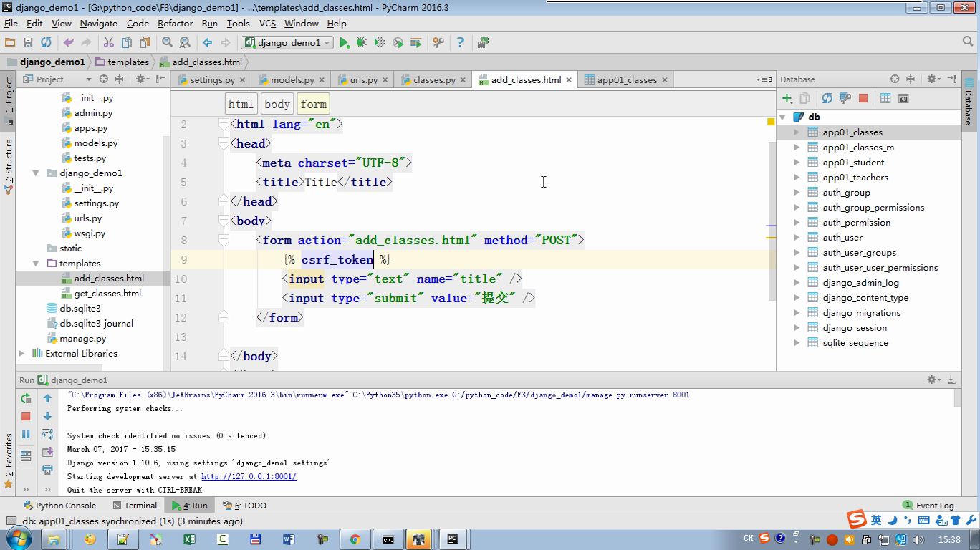Expand External Libraries in project tree
This screenshot has height=550, width=980.
tap(21, 354)
